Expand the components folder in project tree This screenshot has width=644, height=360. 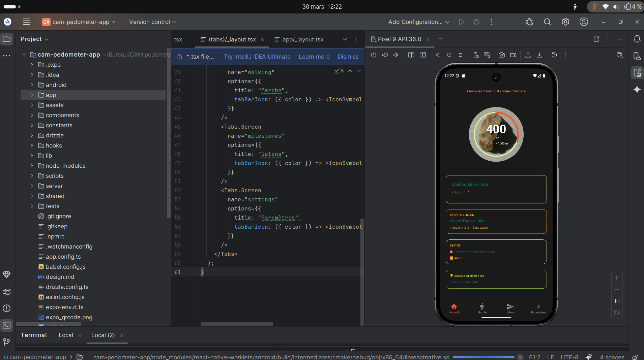pyautogui.click(x=32, y=115)
